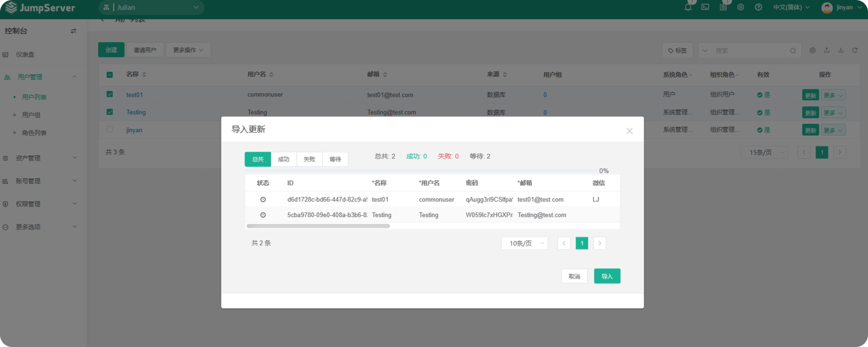Screen dimensions: 868x347
Task: Open the search field type dropdown arrow
Action: pos(705,51)
